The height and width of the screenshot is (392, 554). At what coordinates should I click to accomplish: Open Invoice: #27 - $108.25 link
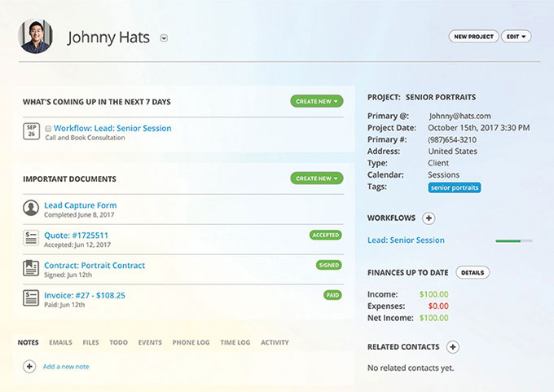[x=85, y=296]
